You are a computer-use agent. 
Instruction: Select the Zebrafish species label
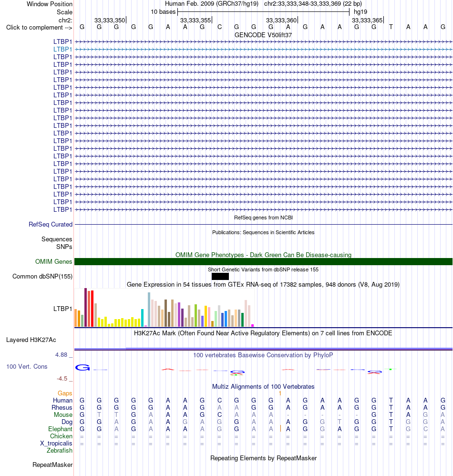60,450
